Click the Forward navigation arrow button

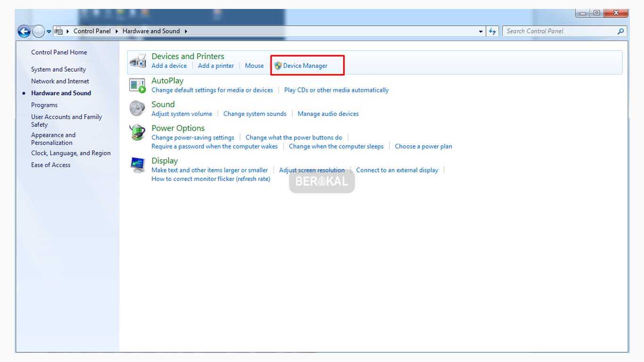click(x=39, y=32)
